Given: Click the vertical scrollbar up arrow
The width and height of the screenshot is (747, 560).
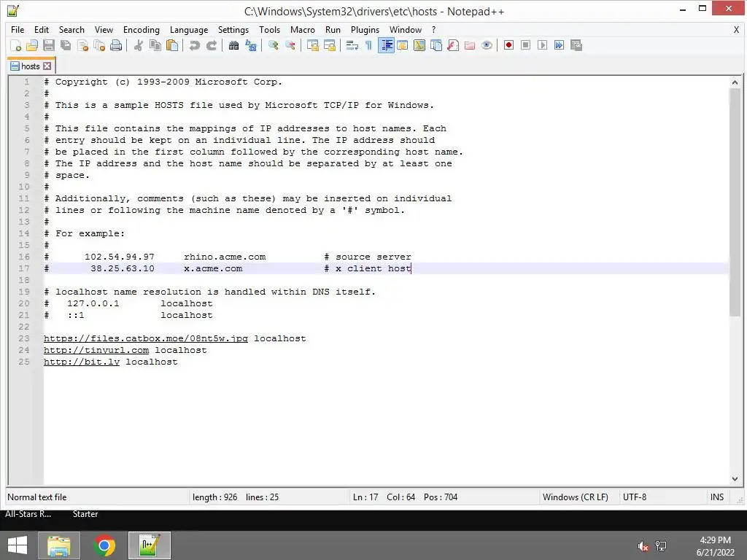Looking at the screenshot, I should point(735,82).
